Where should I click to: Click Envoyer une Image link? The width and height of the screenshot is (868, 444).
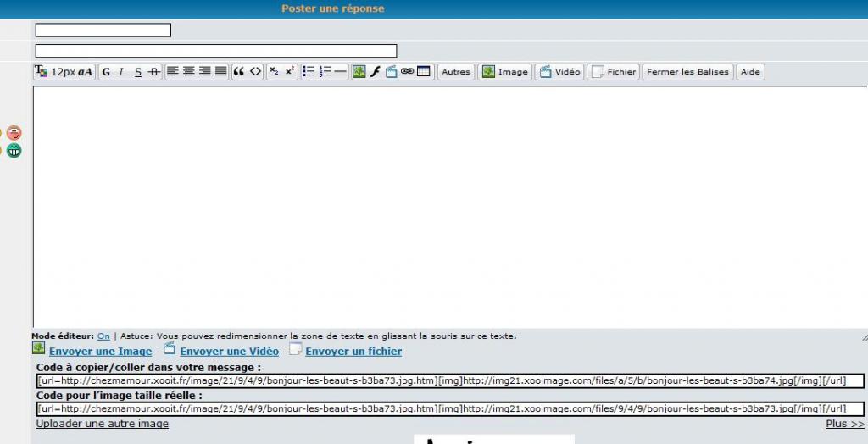click(100, 352)
